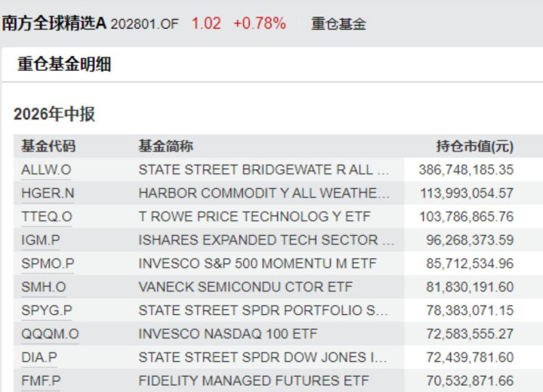Select the VANECK SEMICONDUCTOR ETF name cell
Screen dimensions: 543x392
[245, 287]
